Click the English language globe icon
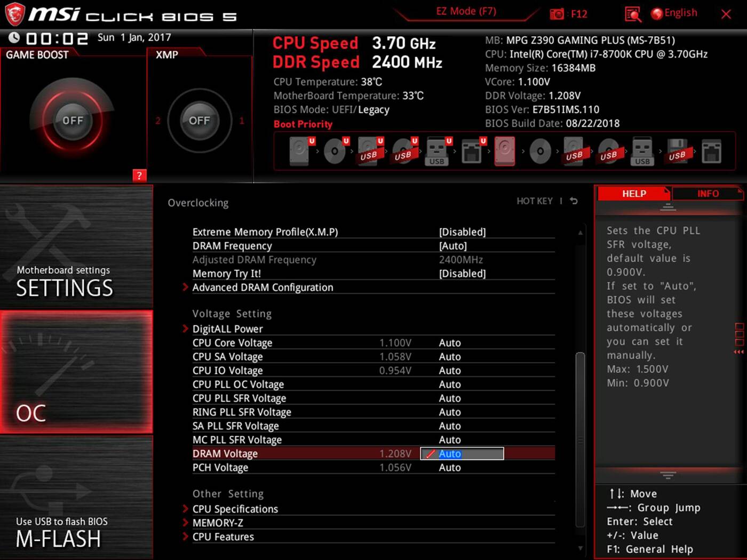747x560 pixels. [657, 13]
